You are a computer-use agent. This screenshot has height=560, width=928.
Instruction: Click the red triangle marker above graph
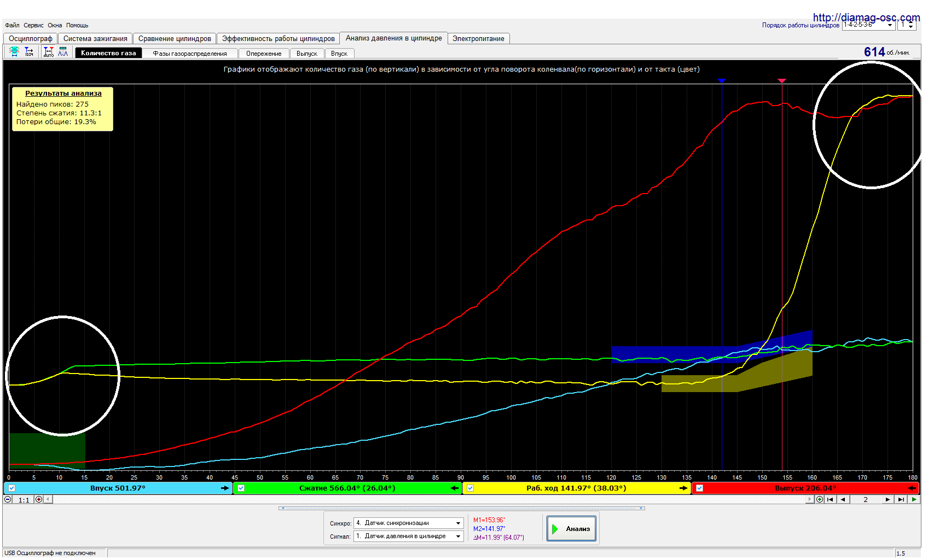tap(782, 80)
